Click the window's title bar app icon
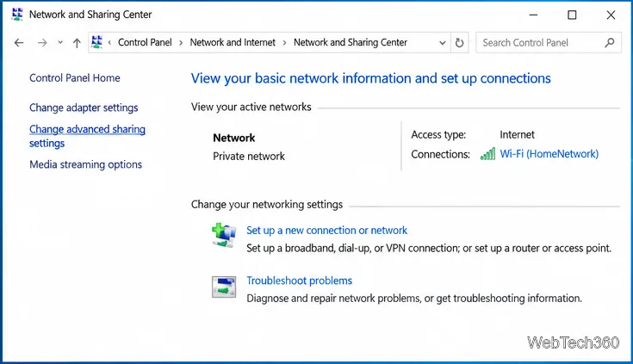633x364 pixels. pos(17,14)
